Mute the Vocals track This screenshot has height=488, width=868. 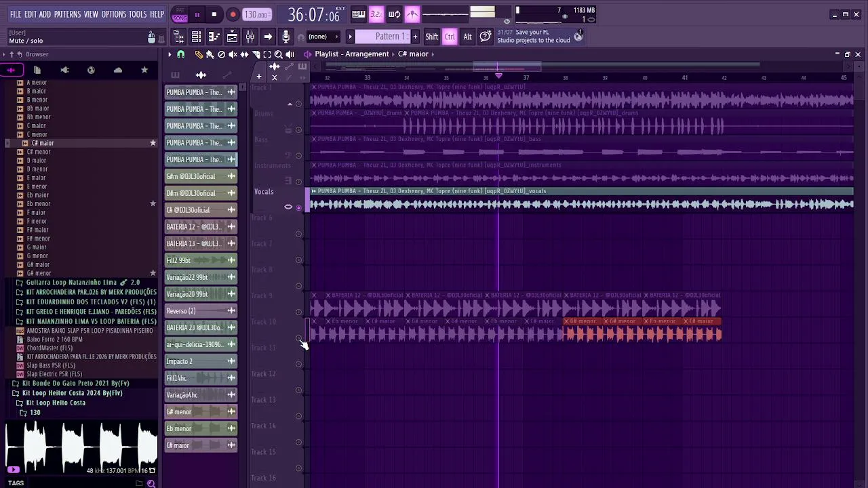(x=298, y=207)
